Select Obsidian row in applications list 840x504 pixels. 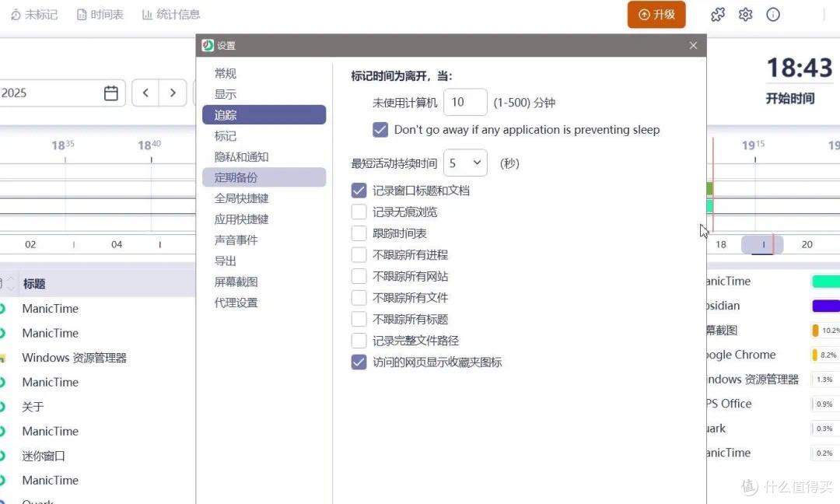pyautogui.click(x=723, y=306)
